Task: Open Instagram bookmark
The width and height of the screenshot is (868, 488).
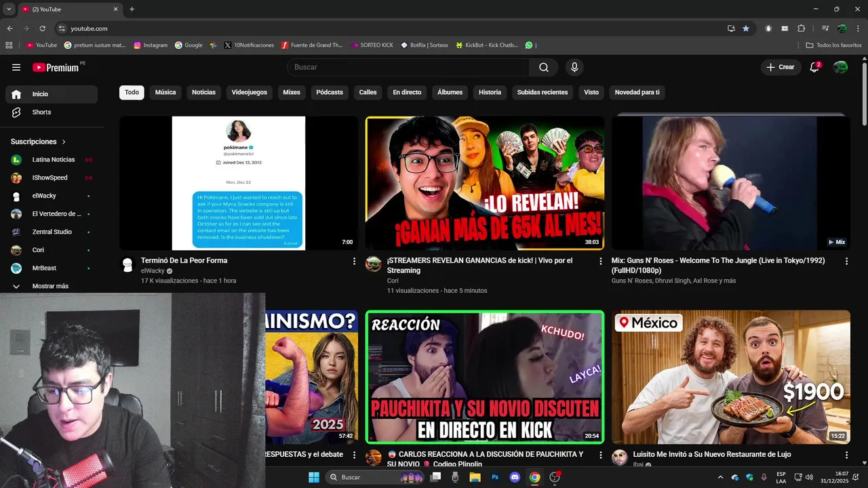Action: [x=151, y=45]
